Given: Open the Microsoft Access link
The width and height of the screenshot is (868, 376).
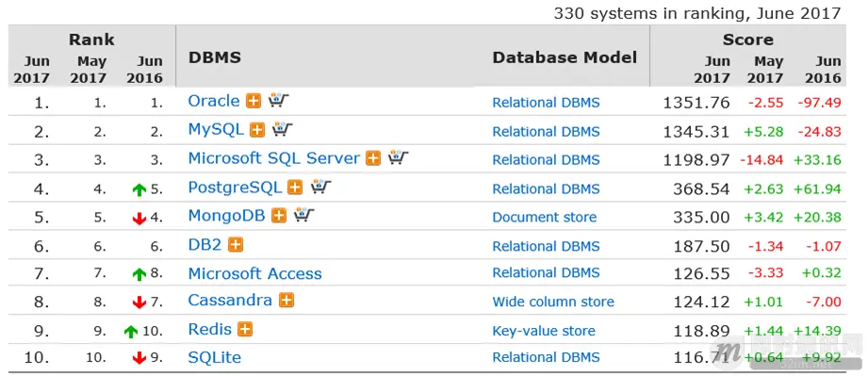Looking at the screenshot, I should [x=254, y=273].
